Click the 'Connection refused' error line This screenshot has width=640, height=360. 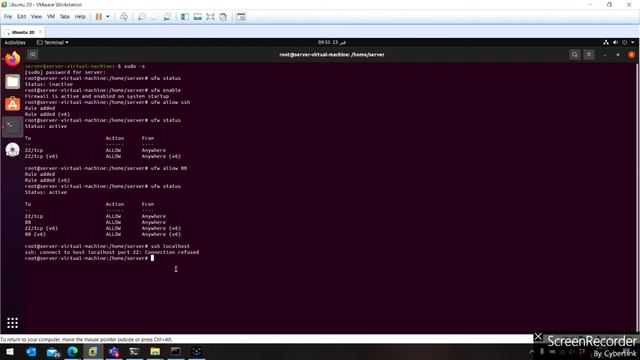pyautogui.click(x=112, y=252)
